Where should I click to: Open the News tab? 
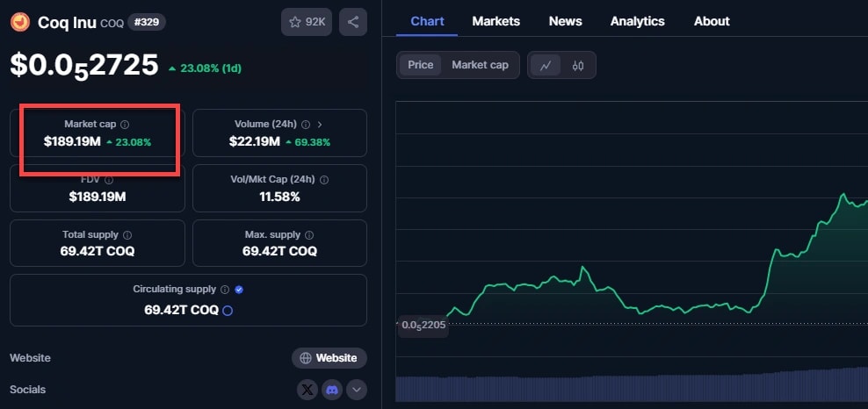[565, 21]
